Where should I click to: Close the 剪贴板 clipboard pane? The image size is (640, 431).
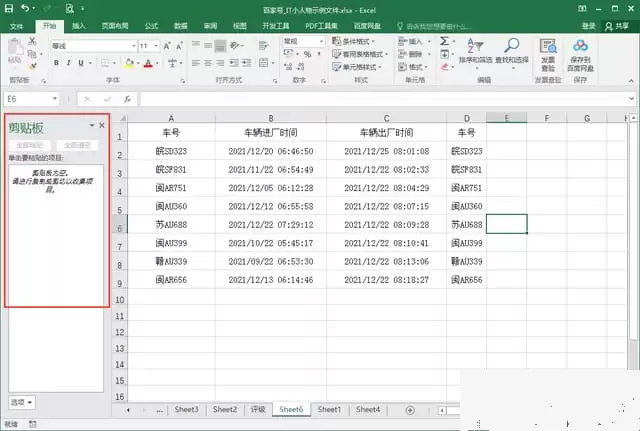point(102,125)
